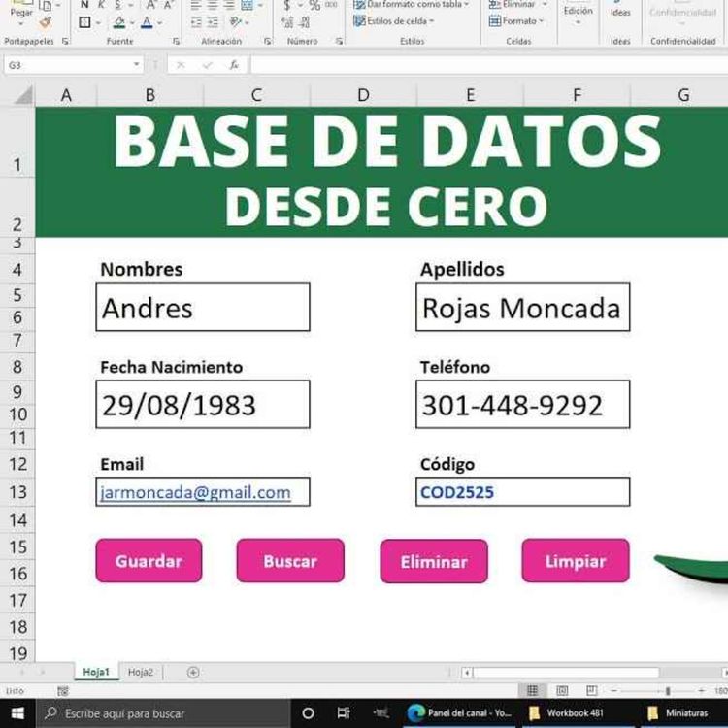Open the jarmoncada@gmail.com email link
Image resolution: width=728 pixels, height=728 pixels.
(x=195, y=492)
